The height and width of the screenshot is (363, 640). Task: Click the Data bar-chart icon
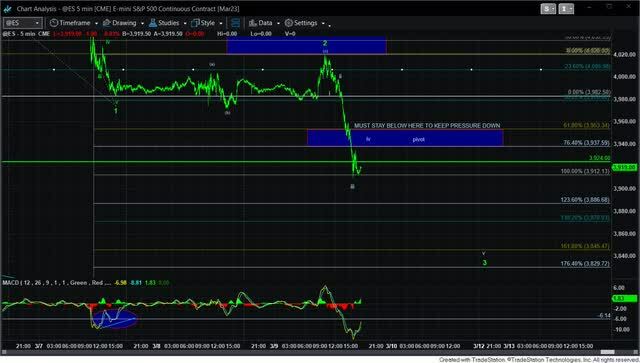253,23
